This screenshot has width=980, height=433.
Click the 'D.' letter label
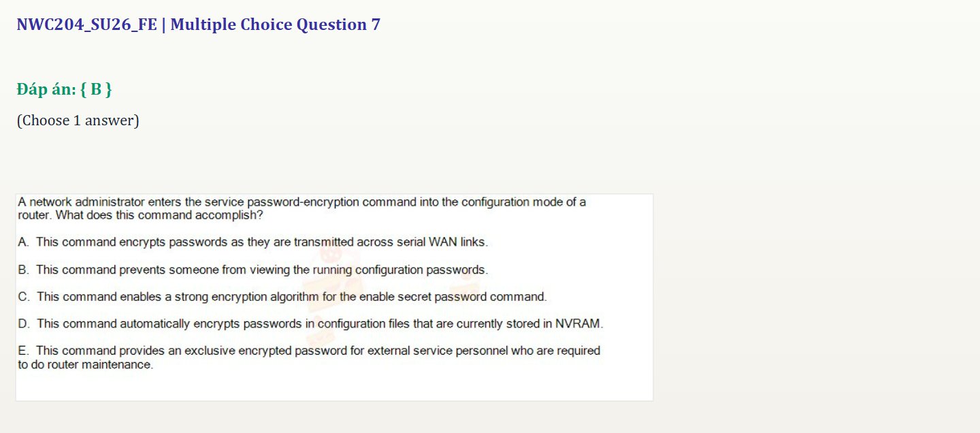tap(24, 324)
